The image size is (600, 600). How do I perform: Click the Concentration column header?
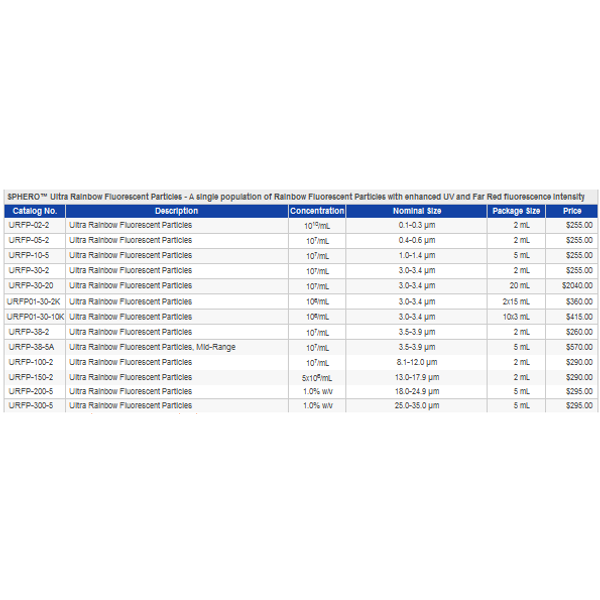[317, 211]
